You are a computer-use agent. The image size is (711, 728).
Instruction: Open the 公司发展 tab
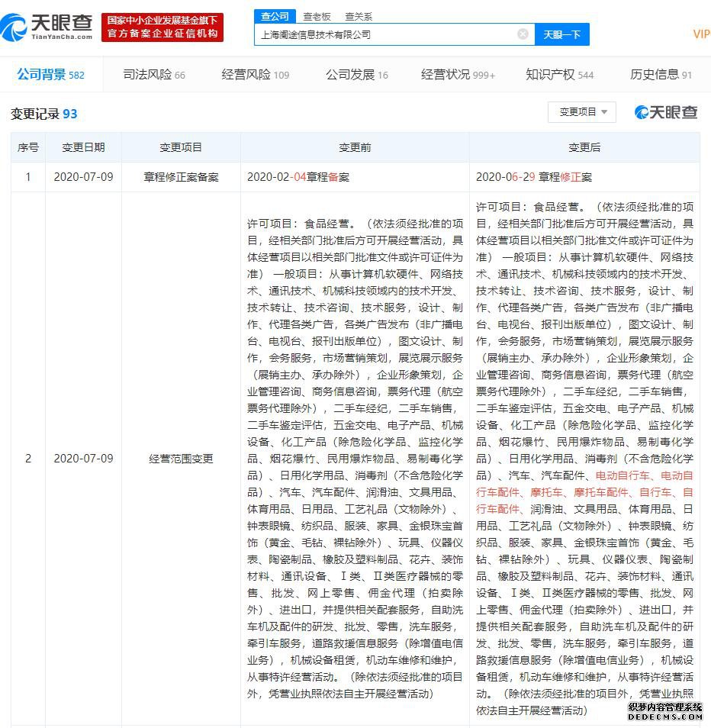click(x=357, y=74)
